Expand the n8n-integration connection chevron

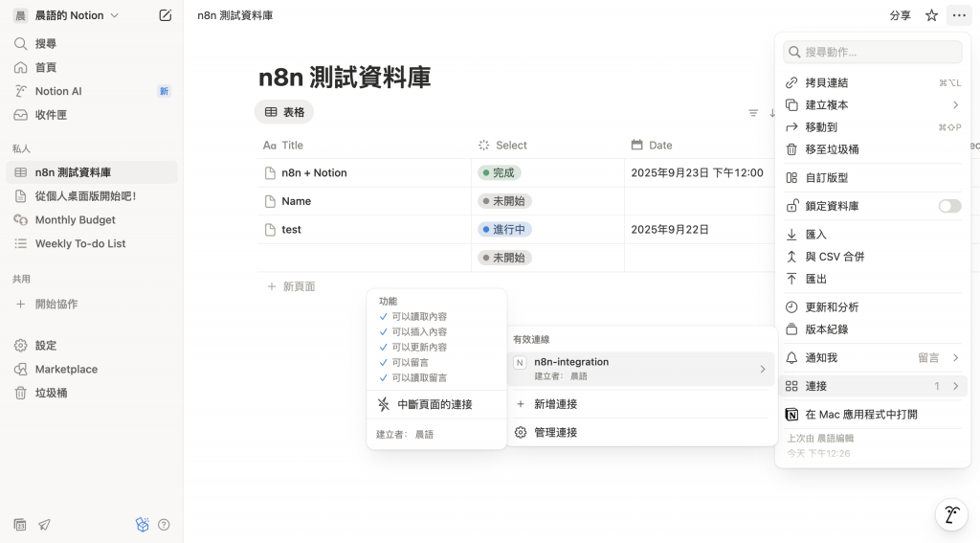coord(763,369)
